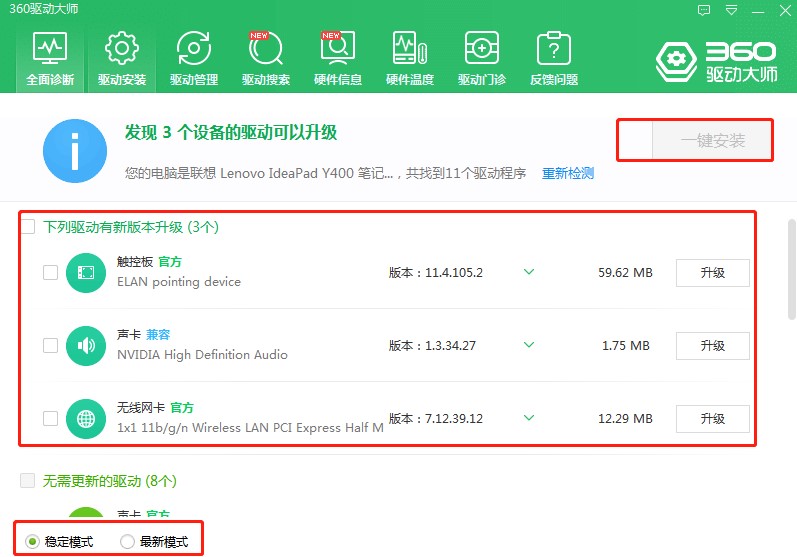Open the 驱动管理 driver management tab
Screen dimensions: 797x557
(194, 59)
